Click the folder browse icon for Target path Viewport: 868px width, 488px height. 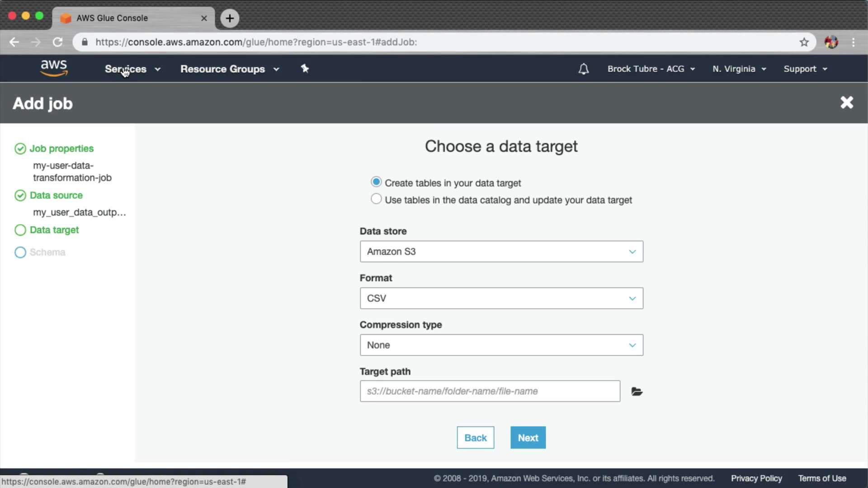[x=637, y=391]
